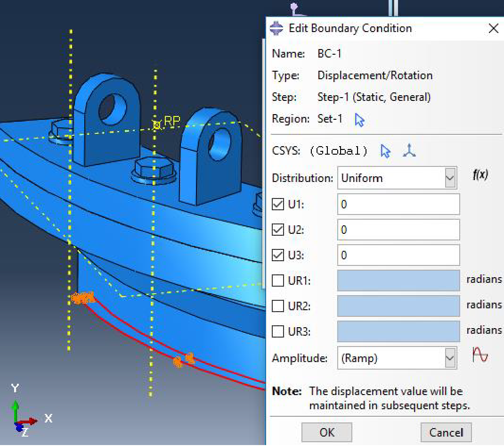The width and height of the screenshot is (504, 446).
Task: Open the Distribution Uniform dropdown
Action: [397, 178]
